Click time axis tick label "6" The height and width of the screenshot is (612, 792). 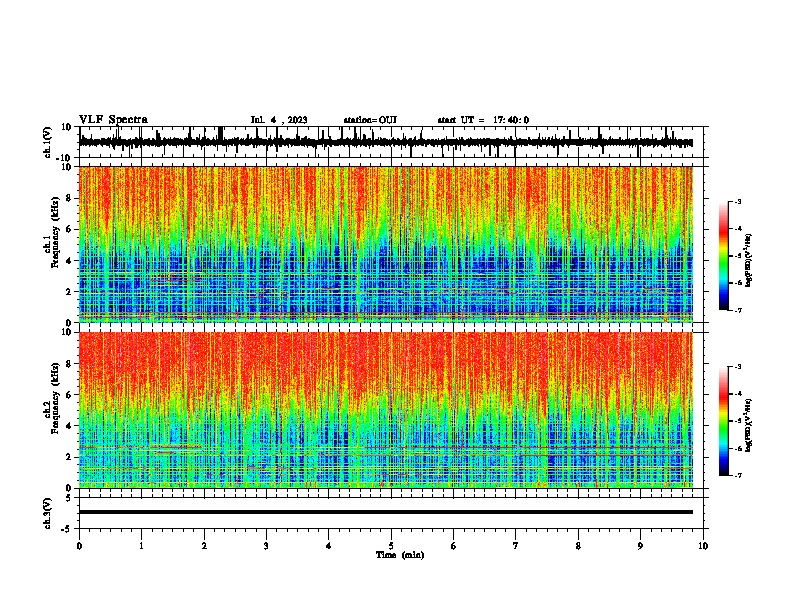pos(454,546)
